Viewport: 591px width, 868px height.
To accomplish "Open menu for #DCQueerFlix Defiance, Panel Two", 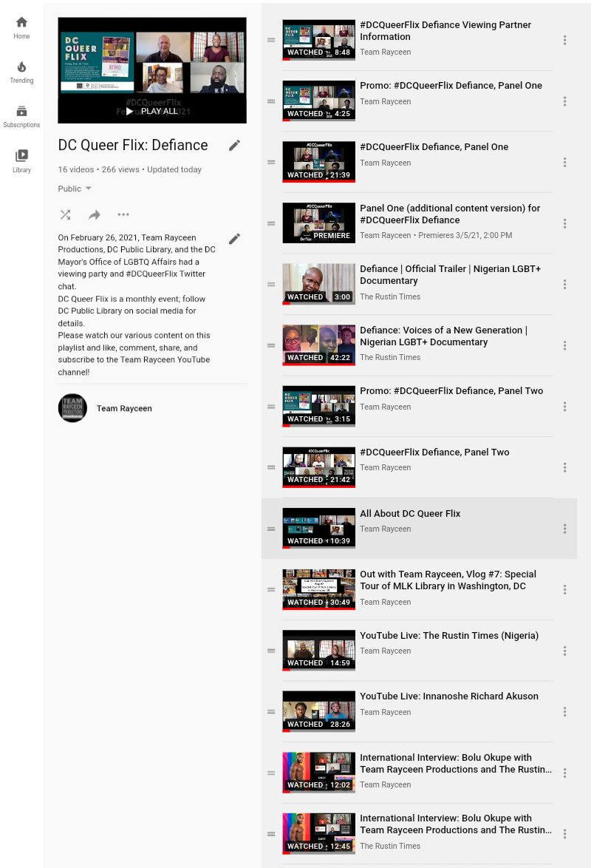I will tap(564, 468).
